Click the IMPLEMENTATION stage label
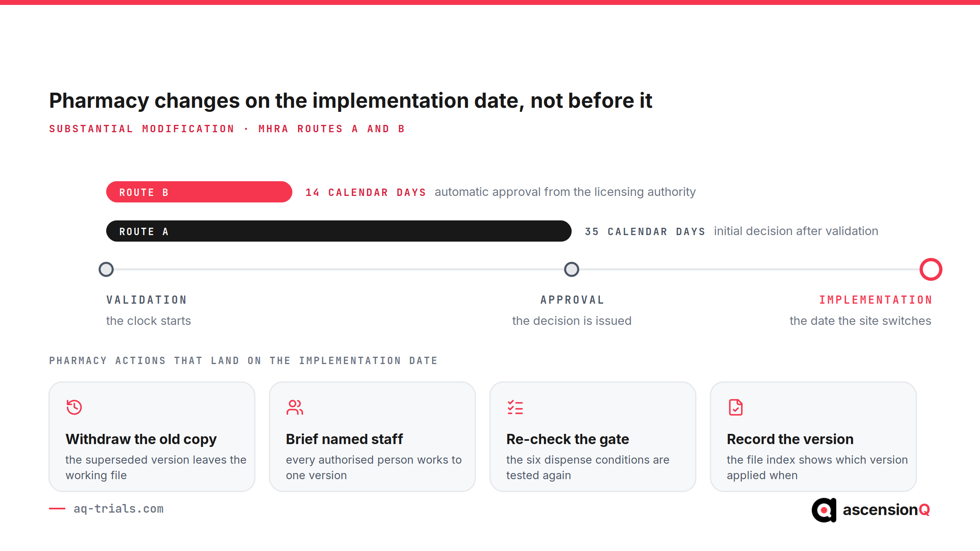980x551 pixels. pyautogui.click(x=875, y=300)
